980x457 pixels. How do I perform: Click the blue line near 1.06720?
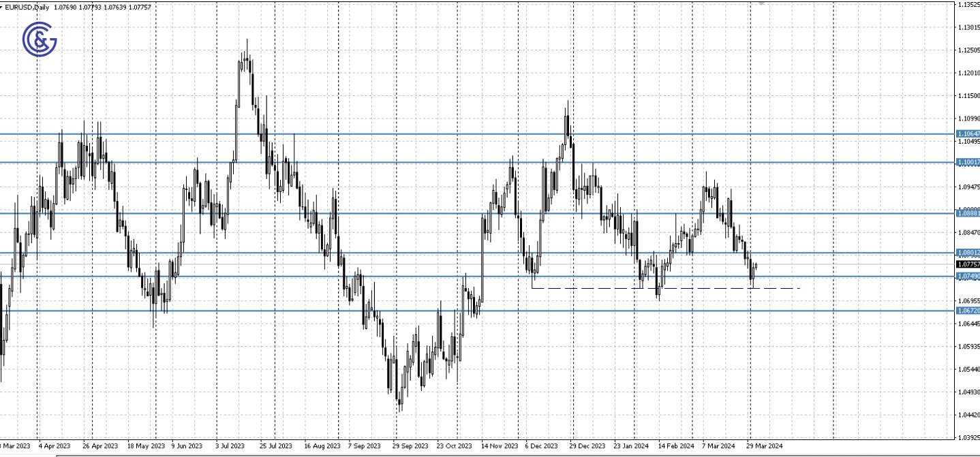coord(409,311)
